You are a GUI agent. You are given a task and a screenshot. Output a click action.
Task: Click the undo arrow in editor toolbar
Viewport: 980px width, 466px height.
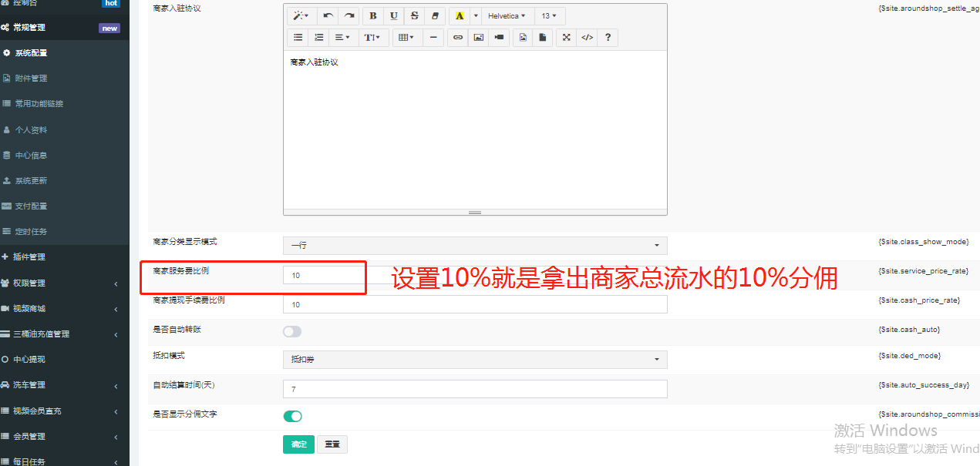coord(328,15)
